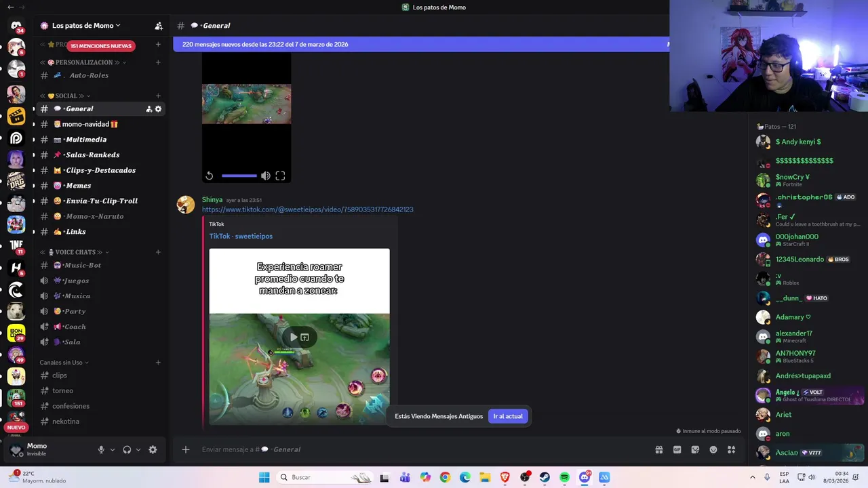Click the Shinya username
Image resolution: width=868 pixels, height=488 pixels.
[x=212, y=200]
